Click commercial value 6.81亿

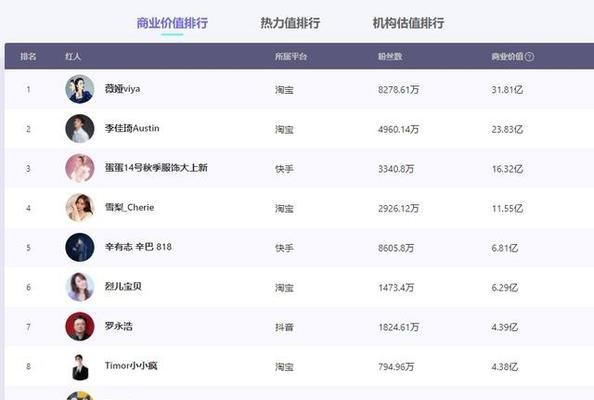point(505,248)
